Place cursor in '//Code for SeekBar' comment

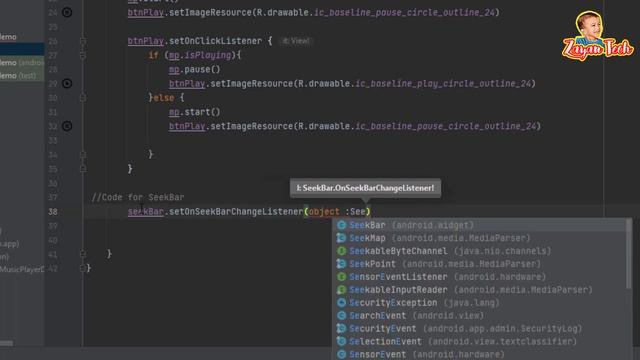pos(138,197)
